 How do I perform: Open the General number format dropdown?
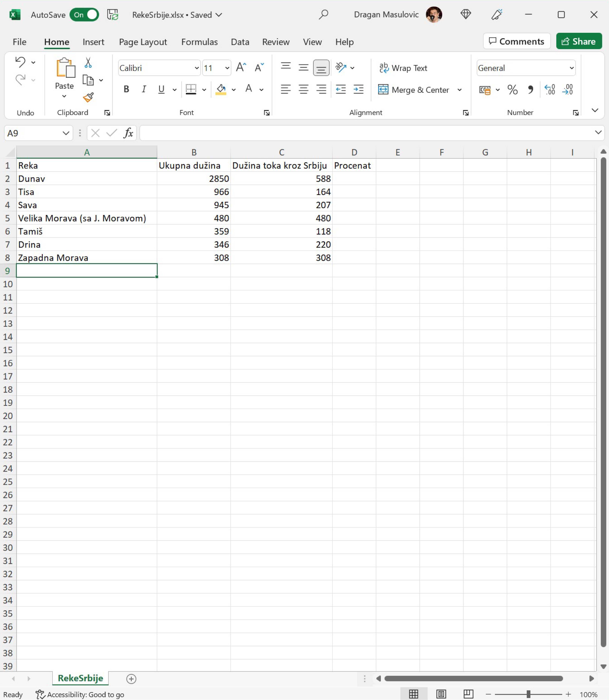tap(572, 68)
